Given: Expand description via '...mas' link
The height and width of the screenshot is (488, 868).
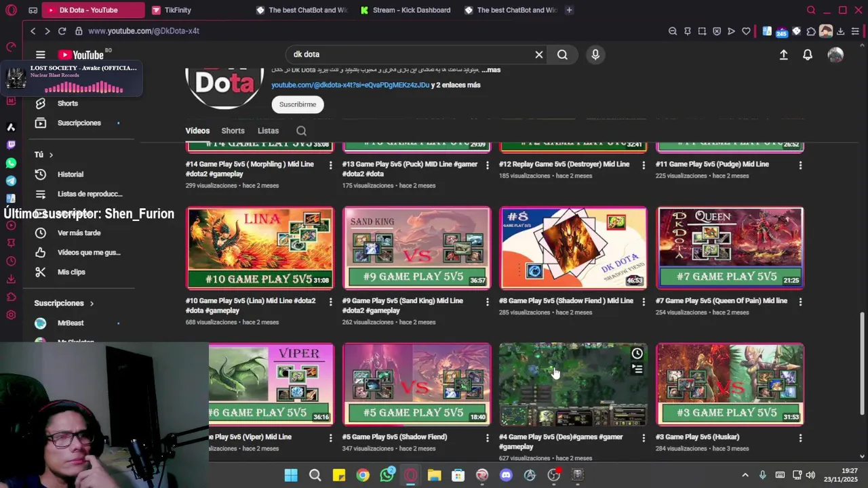Looking at the screenshot, I should [x=490, y=70].
